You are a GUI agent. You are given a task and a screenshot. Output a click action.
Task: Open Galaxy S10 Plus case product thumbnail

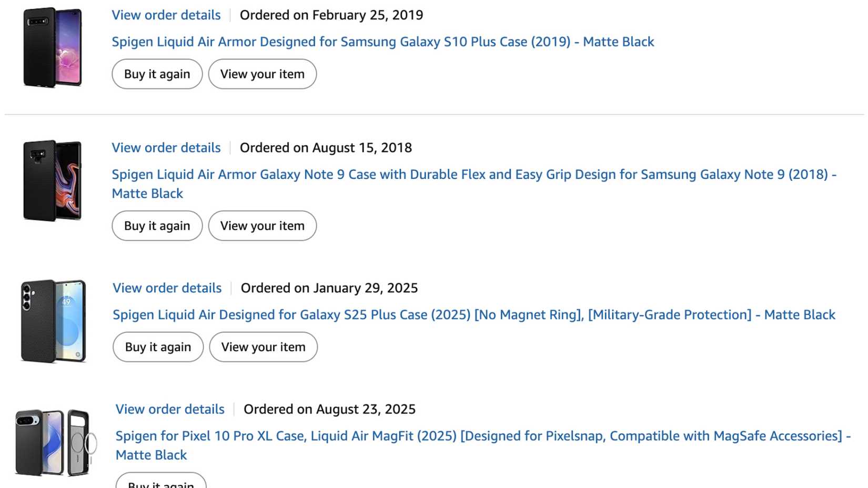53,47
